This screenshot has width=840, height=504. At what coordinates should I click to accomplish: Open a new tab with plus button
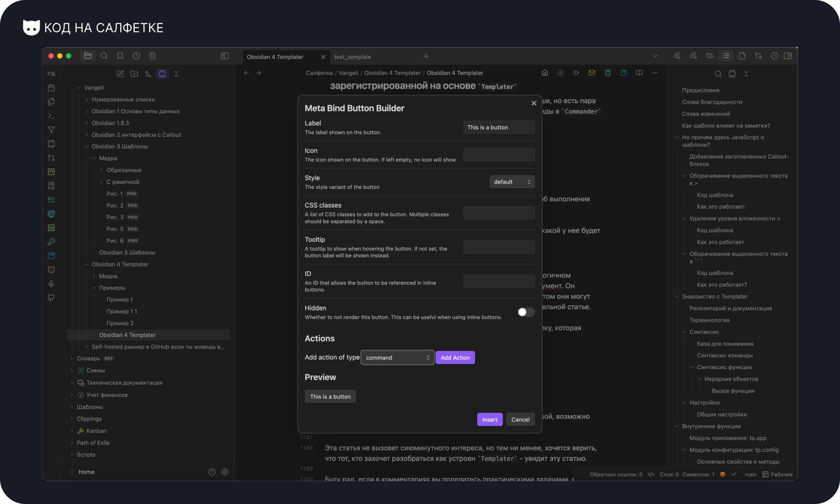point(426,56)
